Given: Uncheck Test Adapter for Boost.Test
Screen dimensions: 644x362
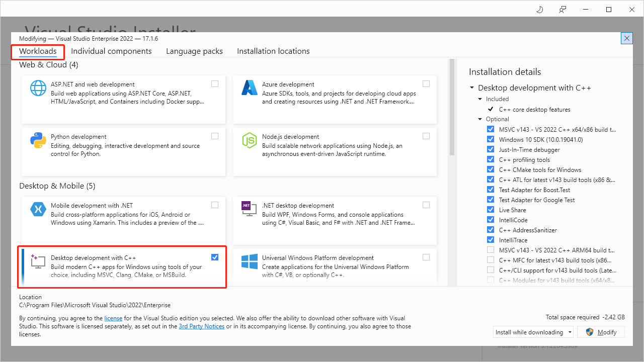Looking at the screenshot, I should coord(491,190).
